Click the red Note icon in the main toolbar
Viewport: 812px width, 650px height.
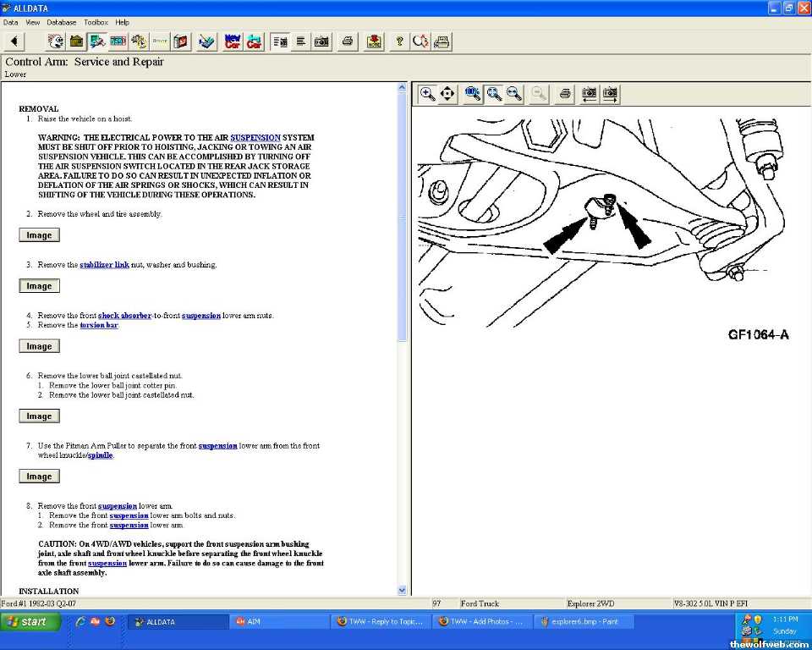[x=374, y=41]
